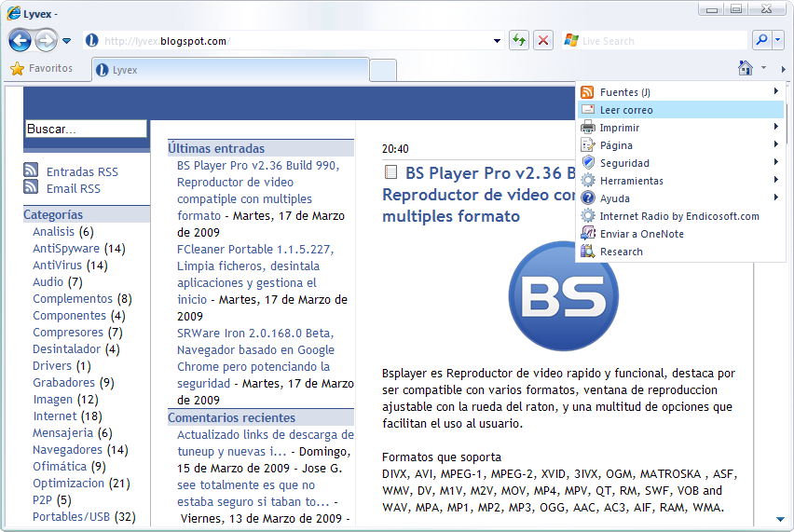Open address bar history dropdown
794x532 pixels.
[498, 41]
